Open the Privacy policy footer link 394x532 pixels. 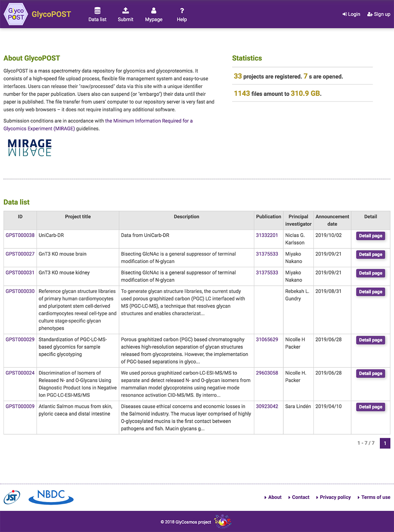pos(333,497)
